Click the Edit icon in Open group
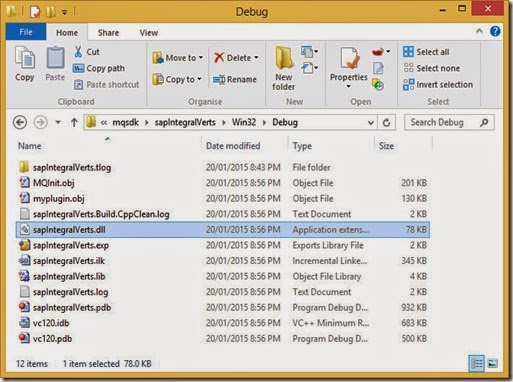This screenshot has width=513, height=382. click(x=378, y=68)
